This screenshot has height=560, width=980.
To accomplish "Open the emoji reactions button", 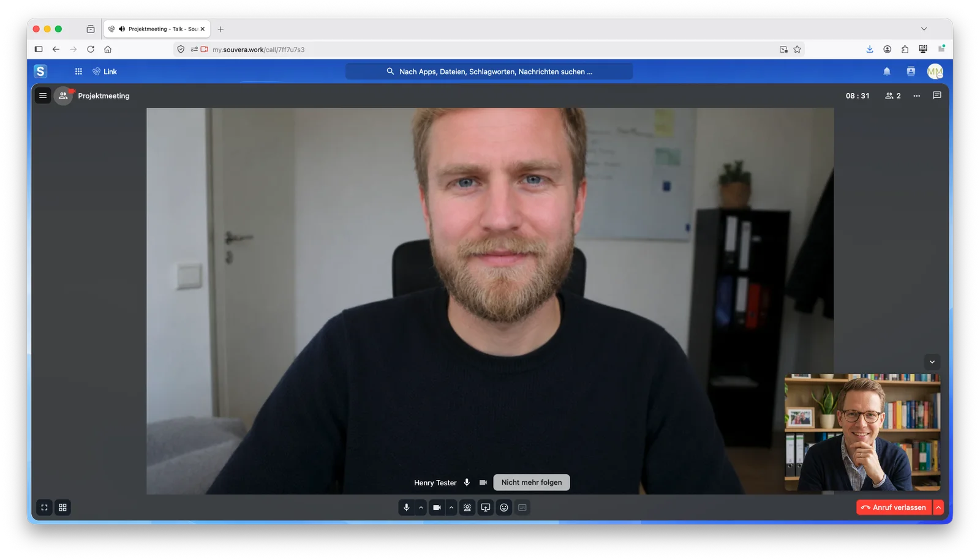I will [x=504, y=507].
